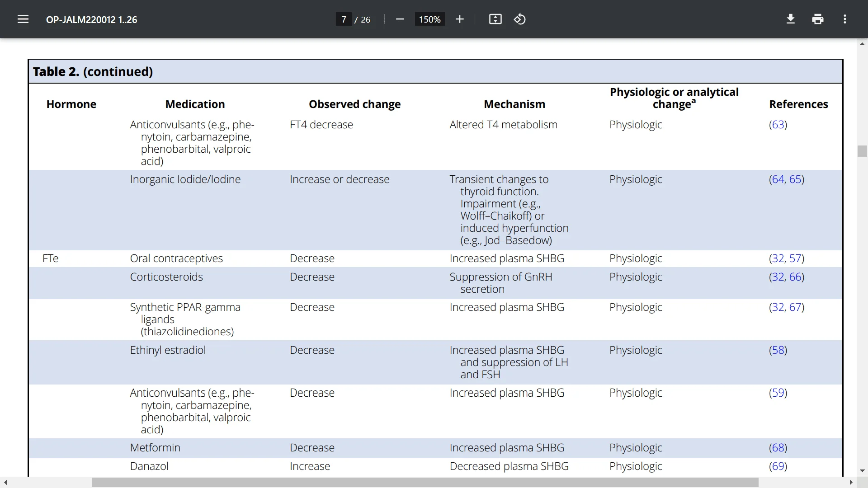Open reference 63 link
The height and width of the screenshot is (488, 868).
(x=778, y=125)
